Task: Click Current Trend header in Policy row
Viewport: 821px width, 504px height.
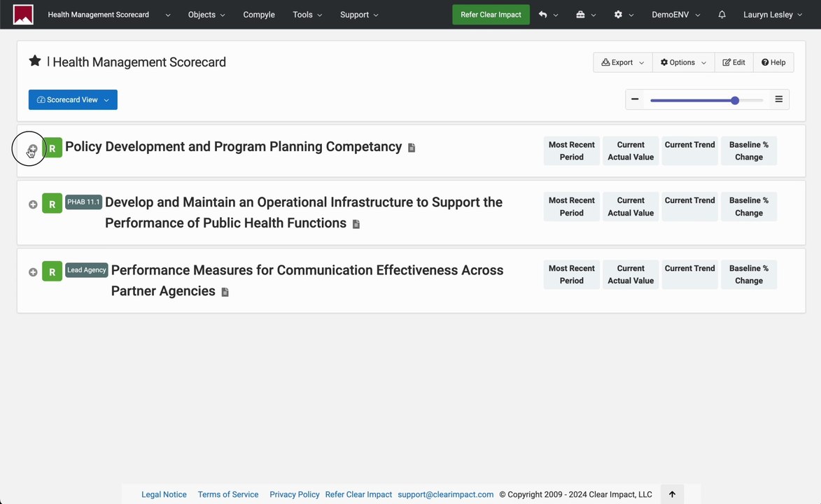Action: tap(690, 151)
